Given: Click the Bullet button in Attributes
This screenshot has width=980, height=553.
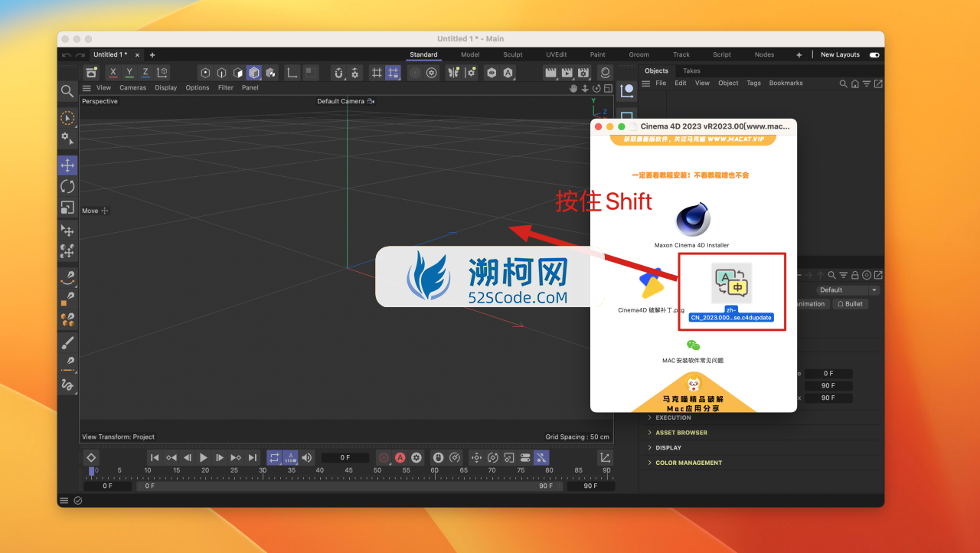Looking at the screenshot, I should coord(849,304).
